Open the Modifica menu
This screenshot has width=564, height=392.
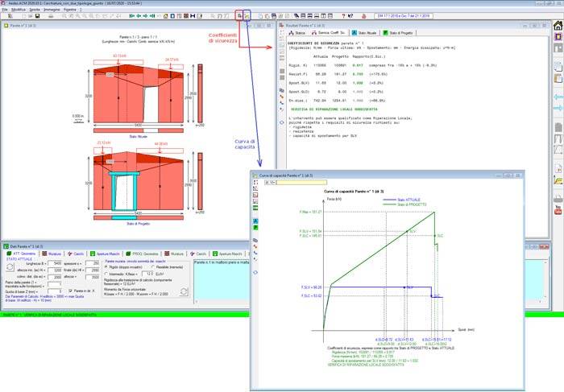click(19, 10)
